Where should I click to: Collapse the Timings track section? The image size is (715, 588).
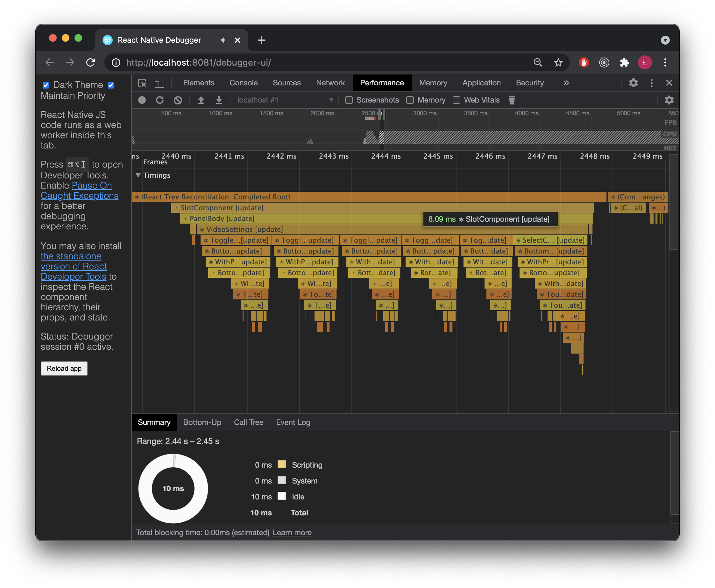(138, 175)
